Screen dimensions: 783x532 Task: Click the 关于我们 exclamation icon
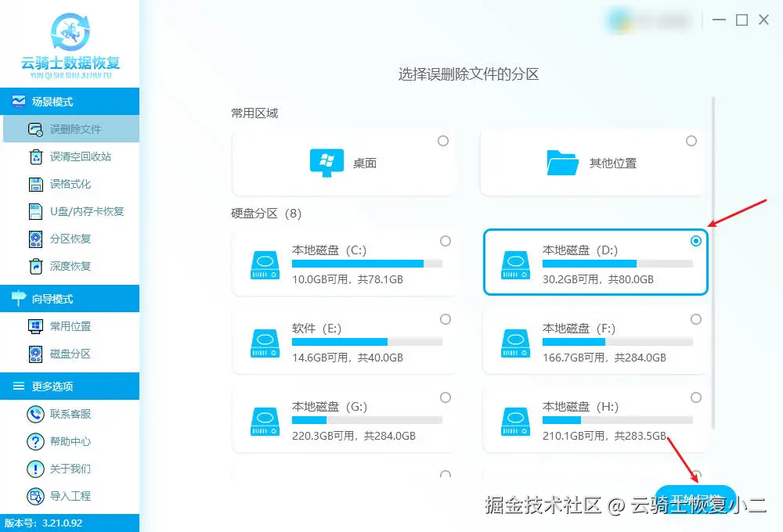(x=35, y=469)
